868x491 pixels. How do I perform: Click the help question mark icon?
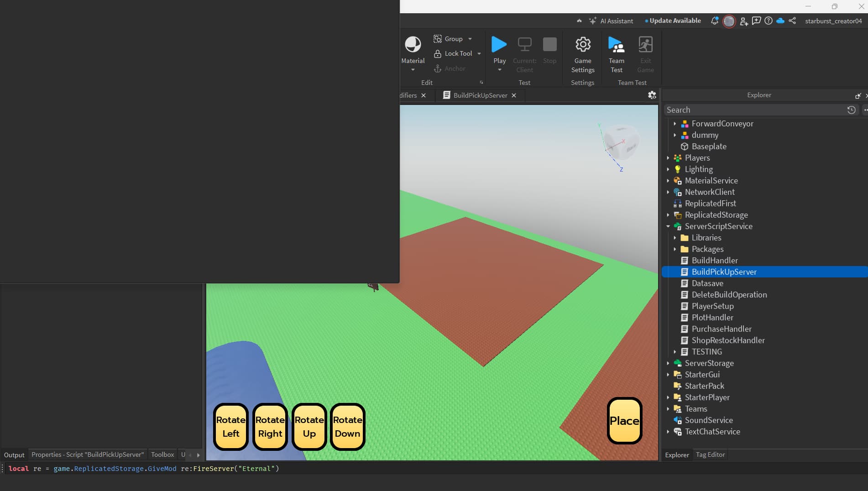coord(769,21)
